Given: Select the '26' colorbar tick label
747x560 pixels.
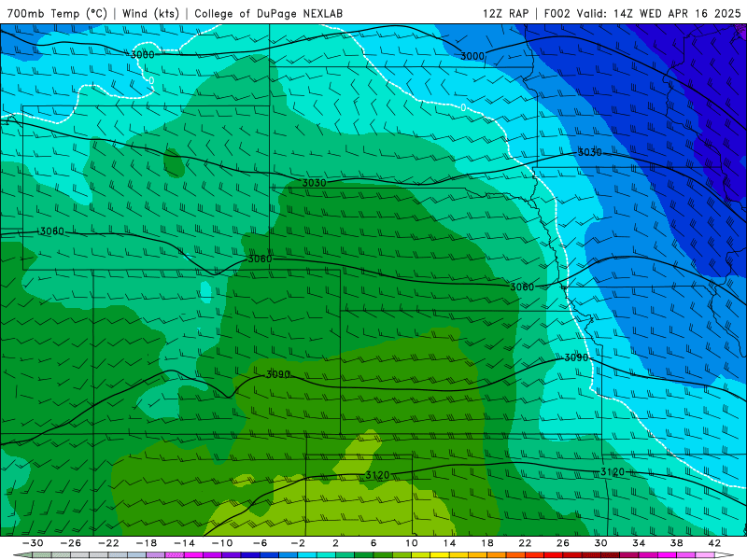Looking at the screenshot, I should (563, 543).
